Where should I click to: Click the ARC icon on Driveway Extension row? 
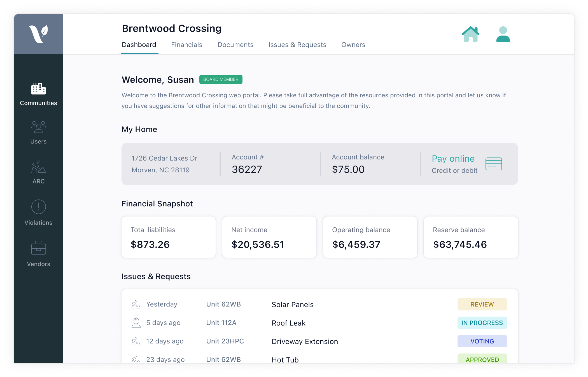tap(136, 341)
